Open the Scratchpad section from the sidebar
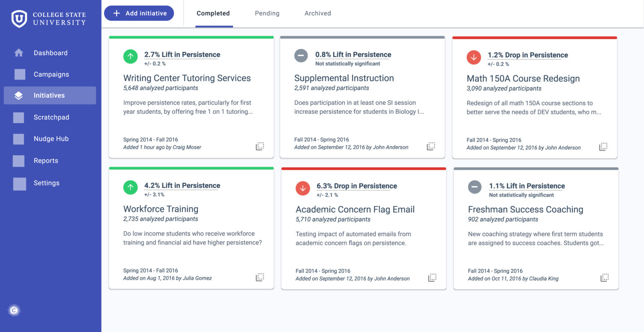644x332 pixels. (18, 117)
